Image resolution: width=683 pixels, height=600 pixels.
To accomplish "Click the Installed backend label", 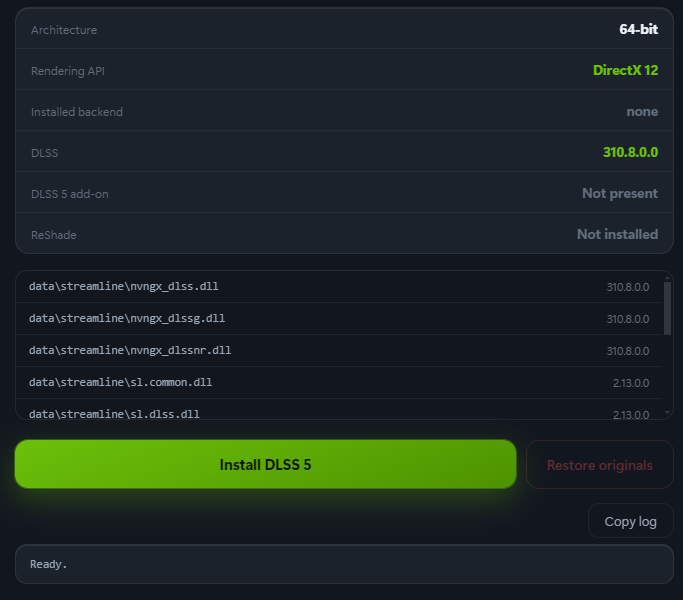I will 77,112.
